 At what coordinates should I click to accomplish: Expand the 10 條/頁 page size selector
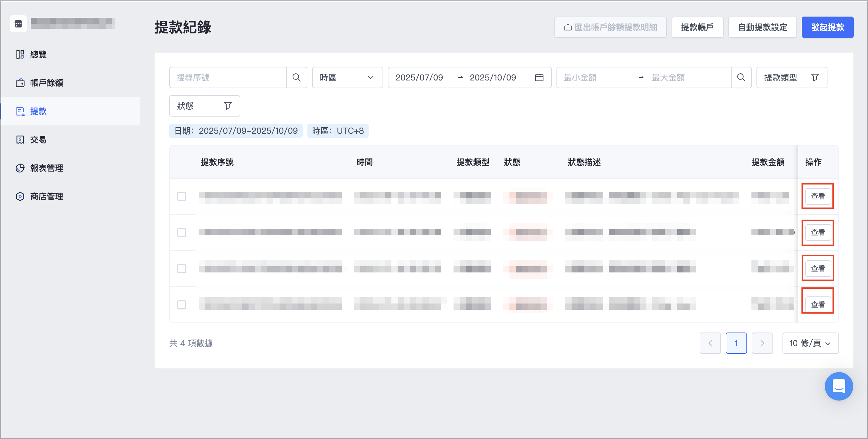(810, 343)
